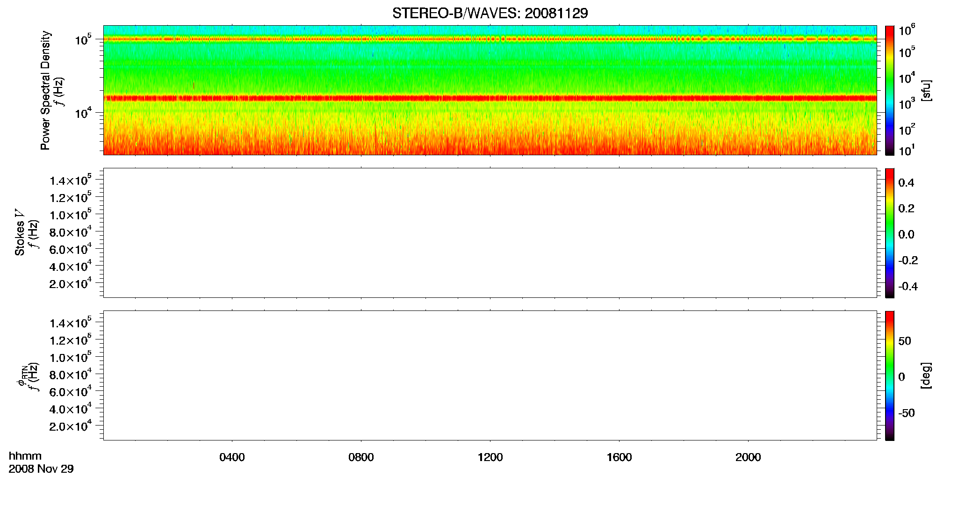Select the 0800 time axis label
The height and width of the screenshot is (505, 980).
click(x=361, y=457)
